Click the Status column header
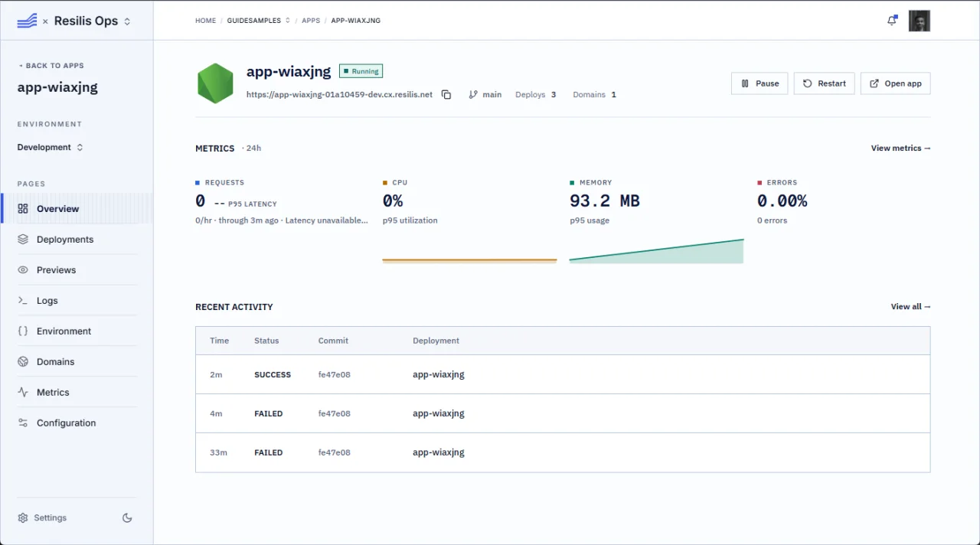 [266, 341]
